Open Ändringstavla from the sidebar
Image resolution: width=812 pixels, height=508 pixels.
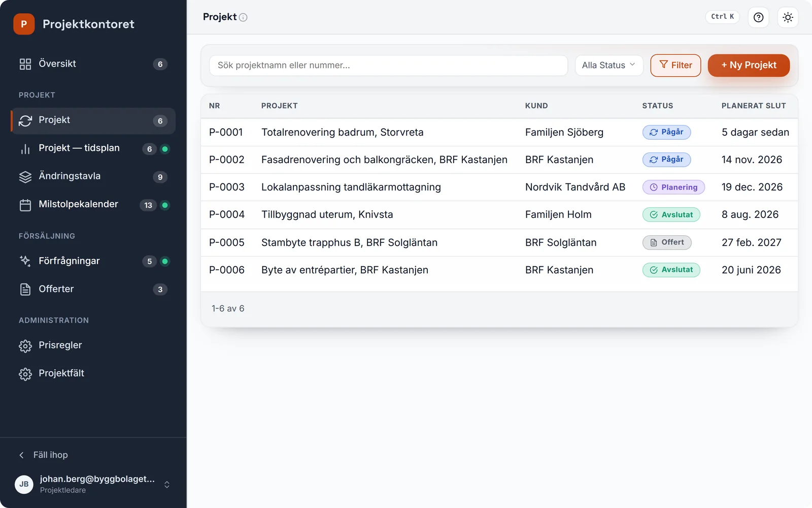(x=93, y=176)
